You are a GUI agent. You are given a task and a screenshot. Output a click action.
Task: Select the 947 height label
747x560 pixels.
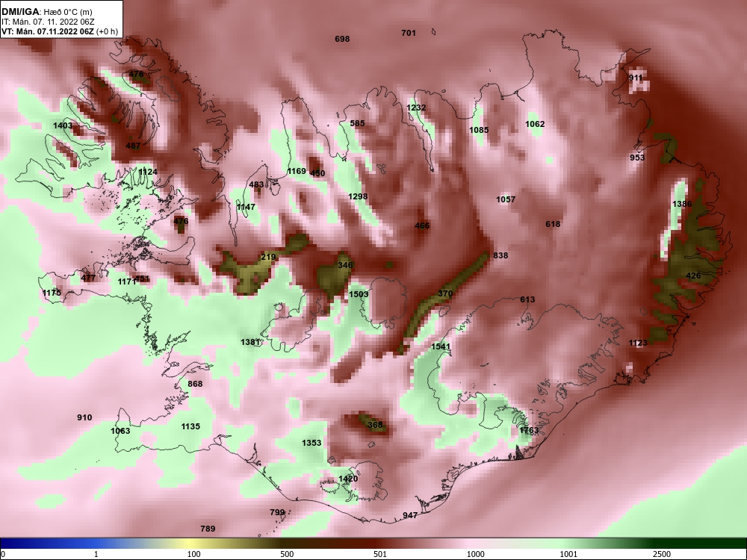tap(410, 515)
